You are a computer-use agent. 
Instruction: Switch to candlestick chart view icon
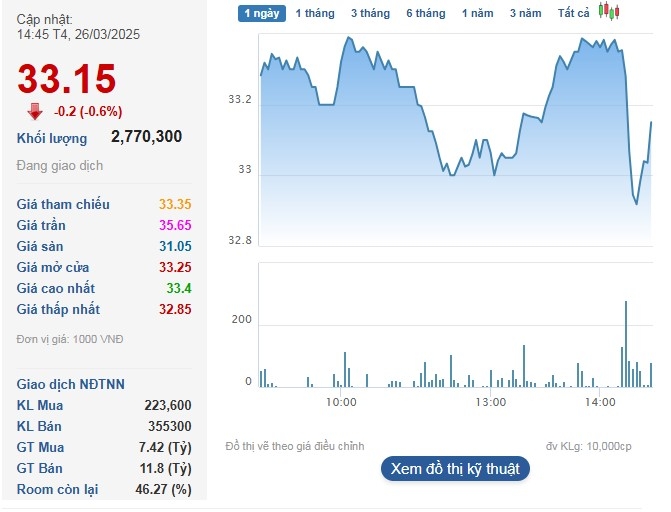(609, 12)
